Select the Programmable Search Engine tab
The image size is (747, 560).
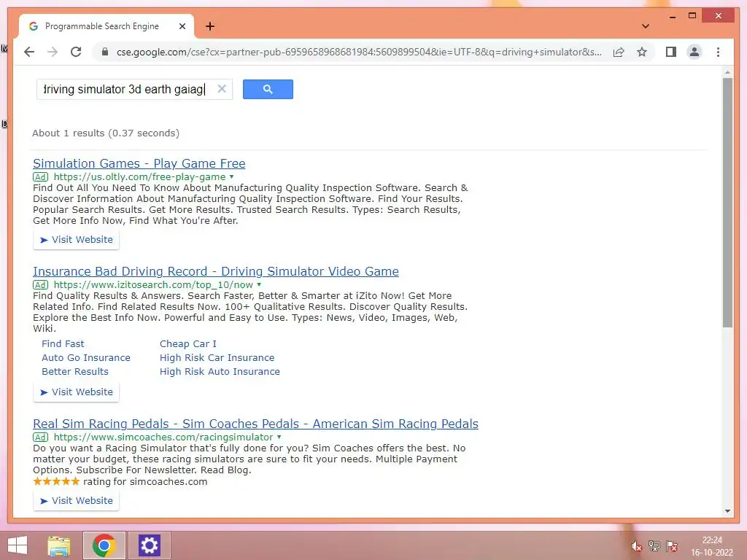pyautogui.click(x=102, y=26)
